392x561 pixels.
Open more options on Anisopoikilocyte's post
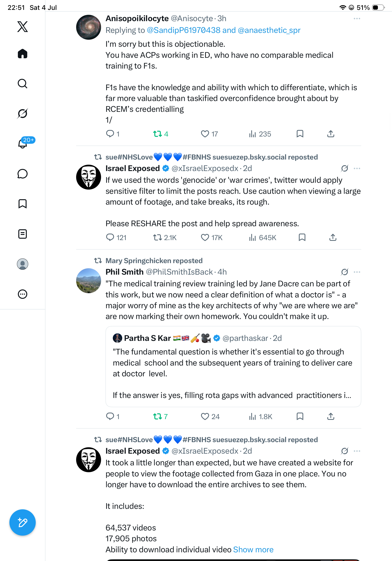click(x=357, y=19)
